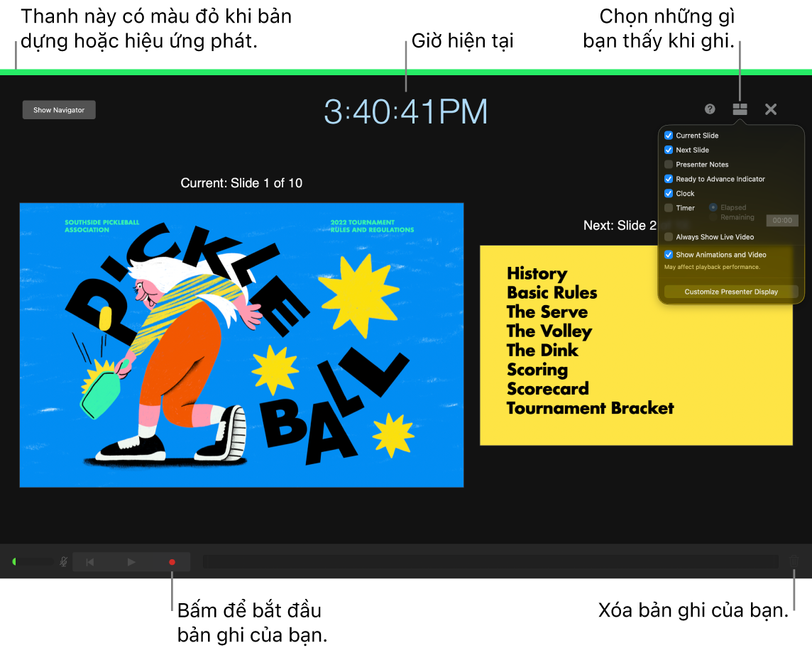The width and height of the screenshot is (812, 655).
Task: Click the 'Next: Slide 2' label
Action: 620,225
